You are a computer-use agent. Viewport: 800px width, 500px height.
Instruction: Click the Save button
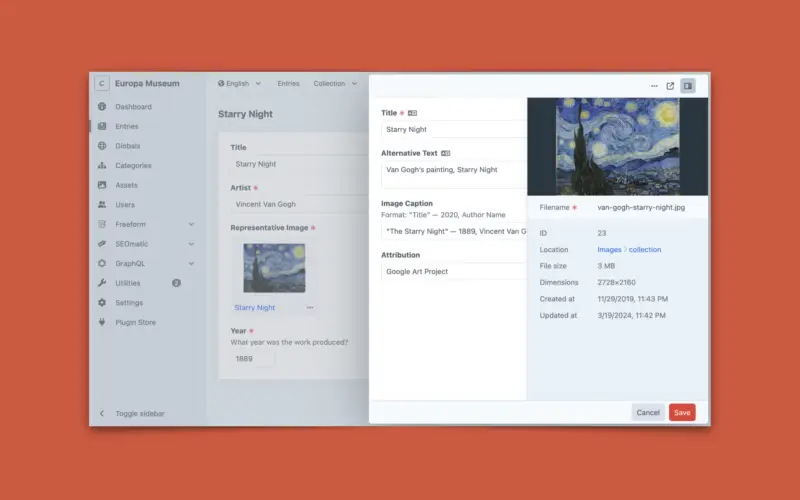tap(682, 412)
